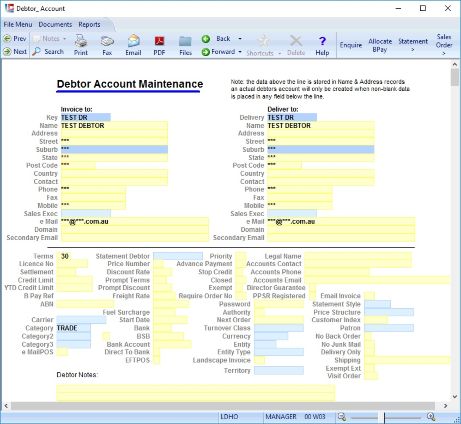Open Help question mark
Viewport: 461px width, 424px height.
[x=322, y=45]
